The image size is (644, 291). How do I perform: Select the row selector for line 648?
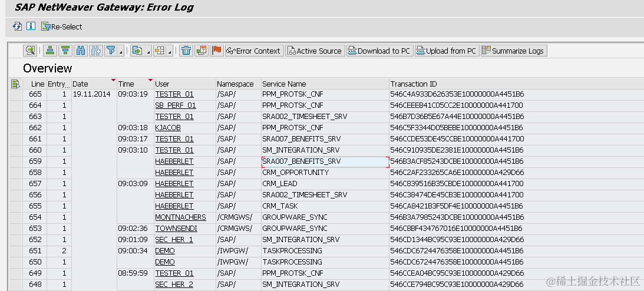[15, 285]
